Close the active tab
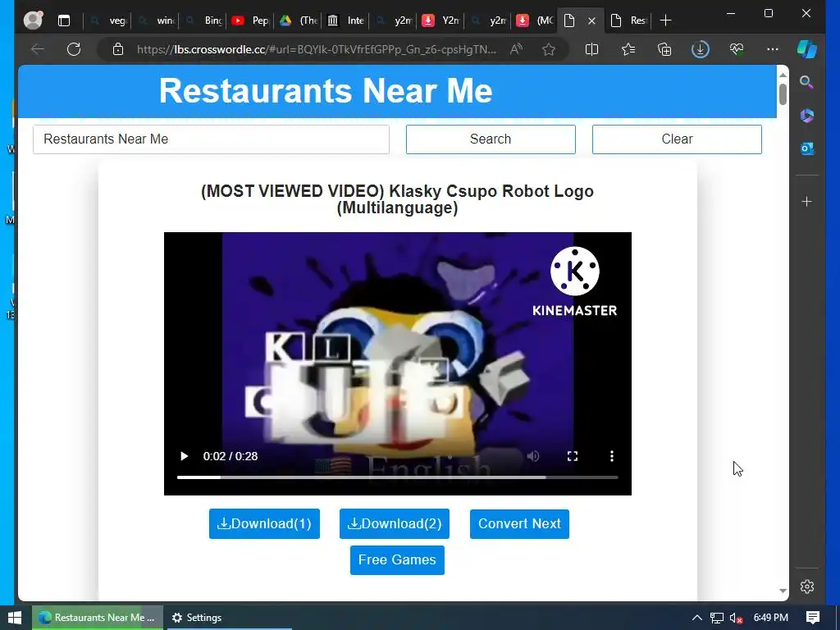 point(591,21)
